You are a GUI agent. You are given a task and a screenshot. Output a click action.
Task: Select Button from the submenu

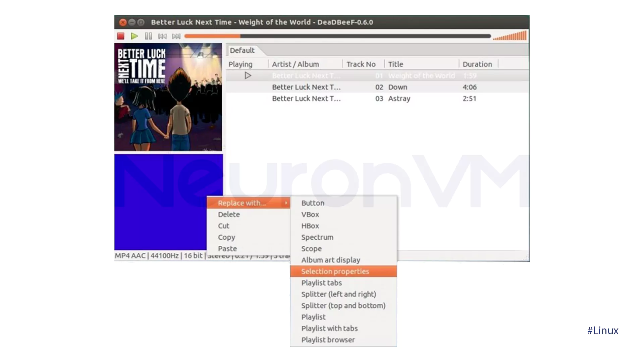343,203
